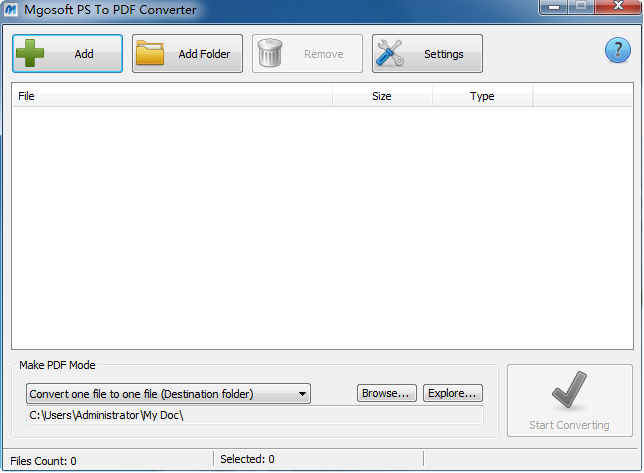644x473 pixels.
Task: Open help via blue question mark icon
Action: (x=618, y=50)
